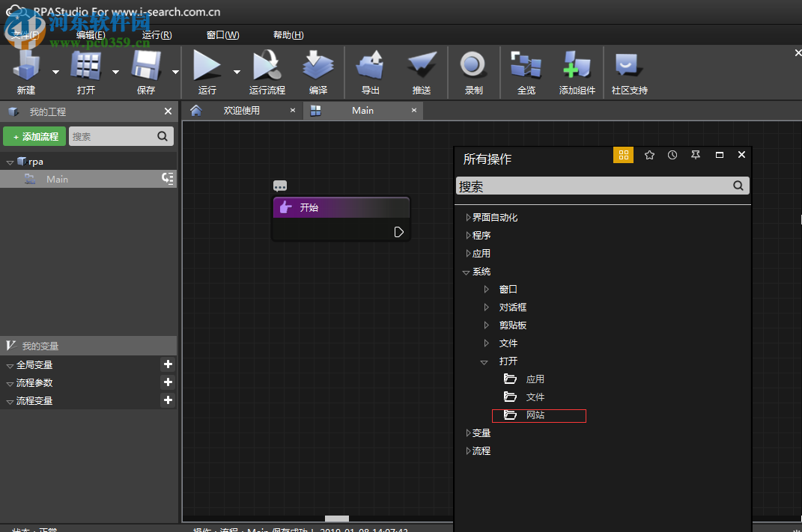Click the Run (运行) play icon
The image size is (802, 532).
(207, 66)
